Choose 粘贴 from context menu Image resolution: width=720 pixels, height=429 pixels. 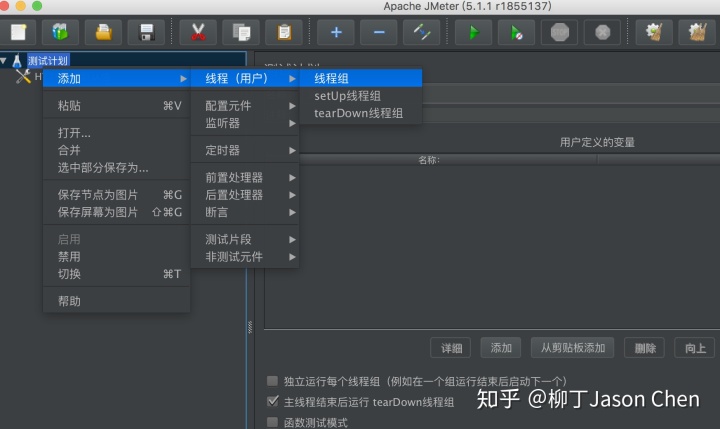tap(117, 106)
